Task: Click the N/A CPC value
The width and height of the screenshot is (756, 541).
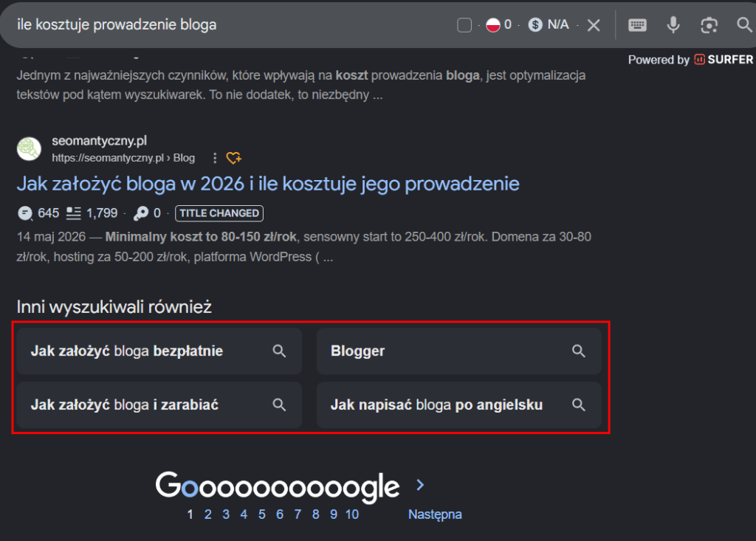Action: click(x=558, y=24)
